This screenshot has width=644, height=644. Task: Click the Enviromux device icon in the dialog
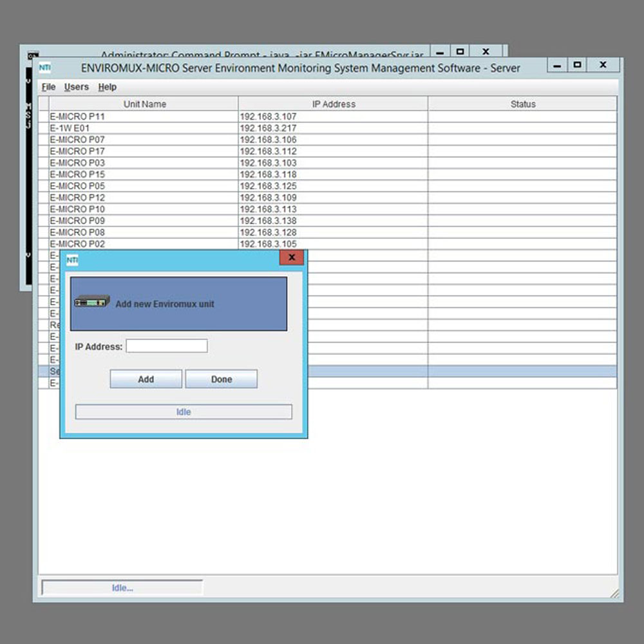92,302
